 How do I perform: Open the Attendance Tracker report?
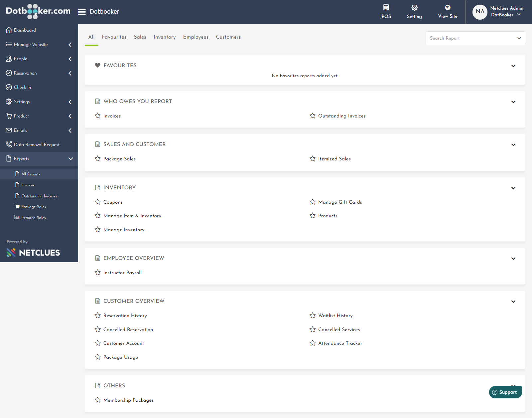click(340, 343)
